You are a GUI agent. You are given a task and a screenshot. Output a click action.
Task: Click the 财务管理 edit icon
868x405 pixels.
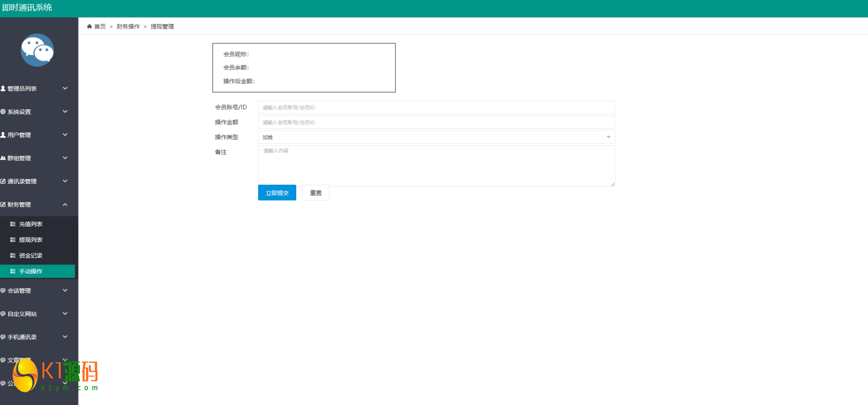[3, 205]
